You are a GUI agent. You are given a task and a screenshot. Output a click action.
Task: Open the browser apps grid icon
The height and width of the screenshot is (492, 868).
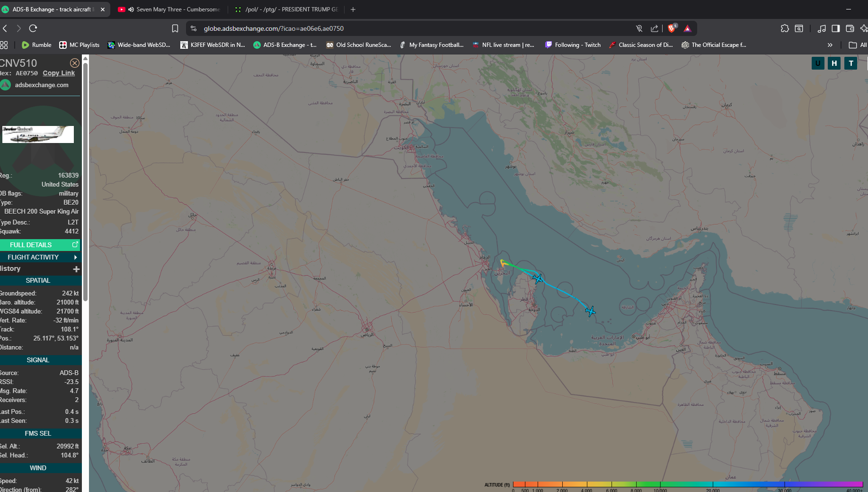pos(4,45)
